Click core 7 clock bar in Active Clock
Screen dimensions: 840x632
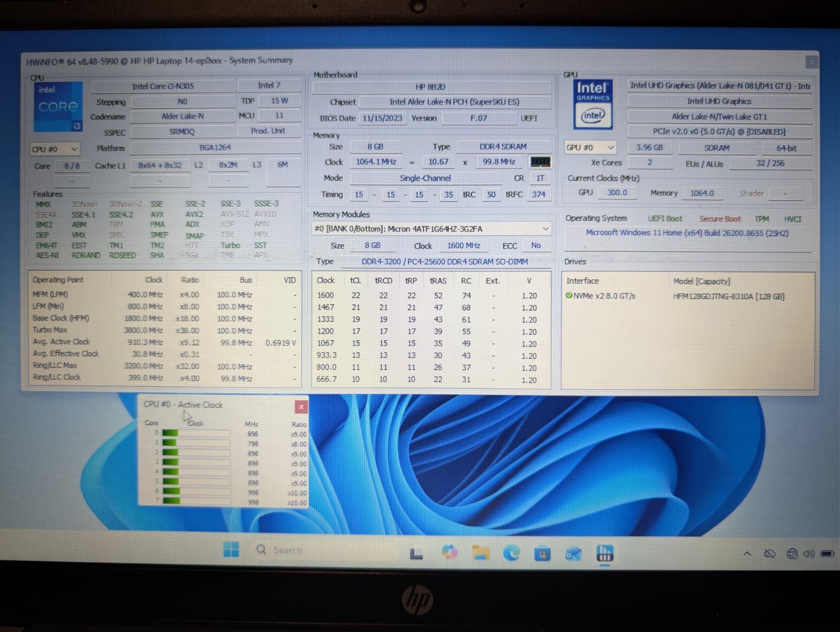[196, 501]
